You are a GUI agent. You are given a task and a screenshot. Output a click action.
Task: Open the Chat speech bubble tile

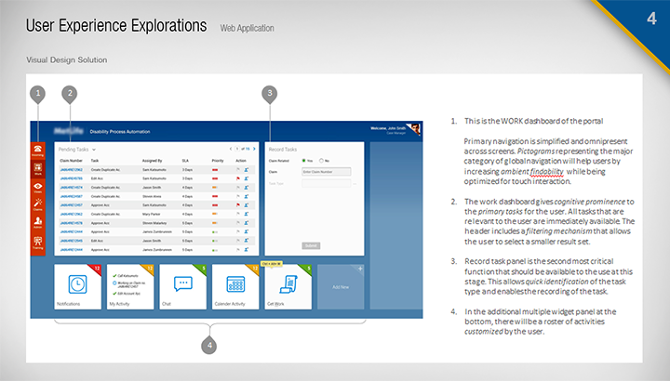(x=183, y=284)
